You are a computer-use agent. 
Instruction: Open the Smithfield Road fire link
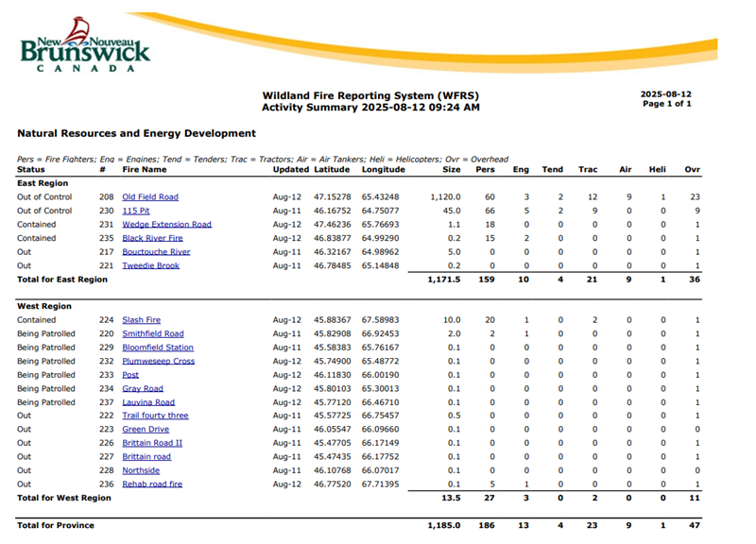153,333
